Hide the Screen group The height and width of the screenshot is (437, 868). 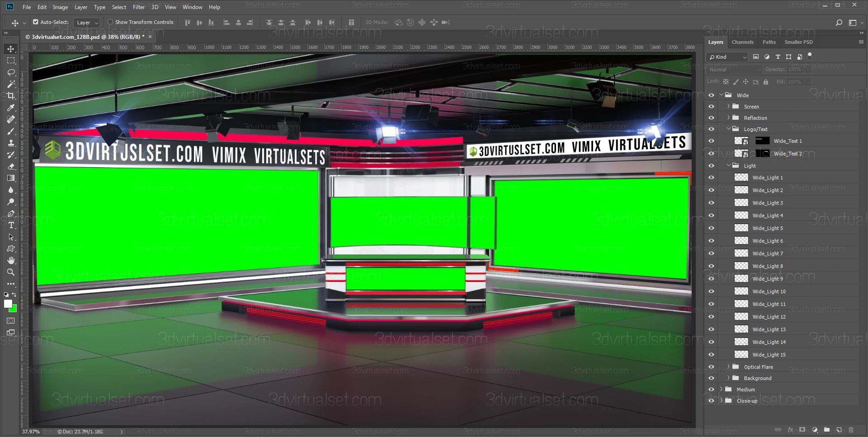tap(711, 107)
